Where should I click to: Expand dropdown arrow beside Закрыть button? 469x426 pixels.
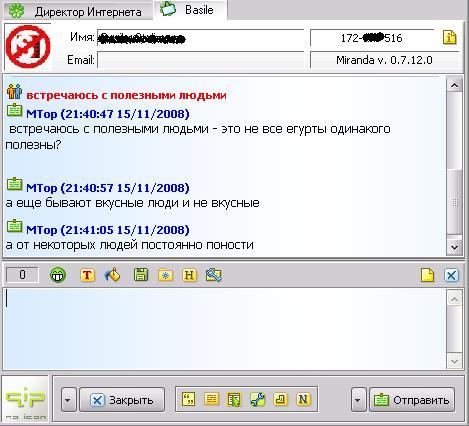pos(68,400)
